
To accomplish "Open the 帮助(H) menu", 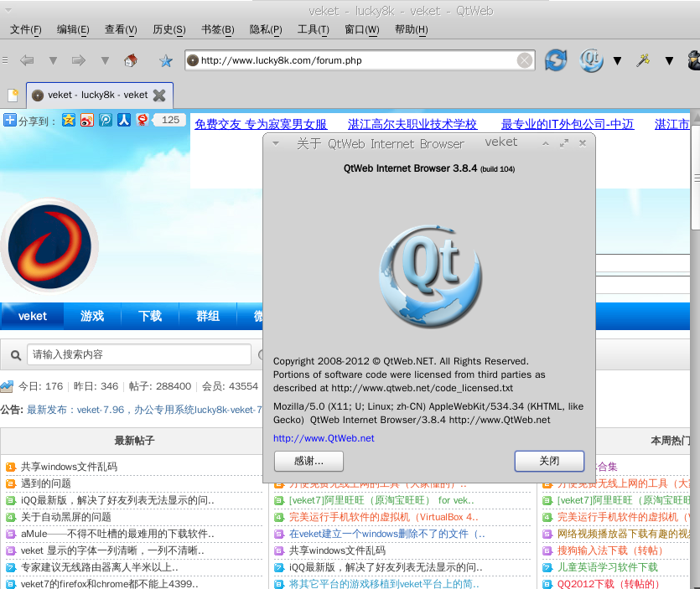I will coord(411,29).
